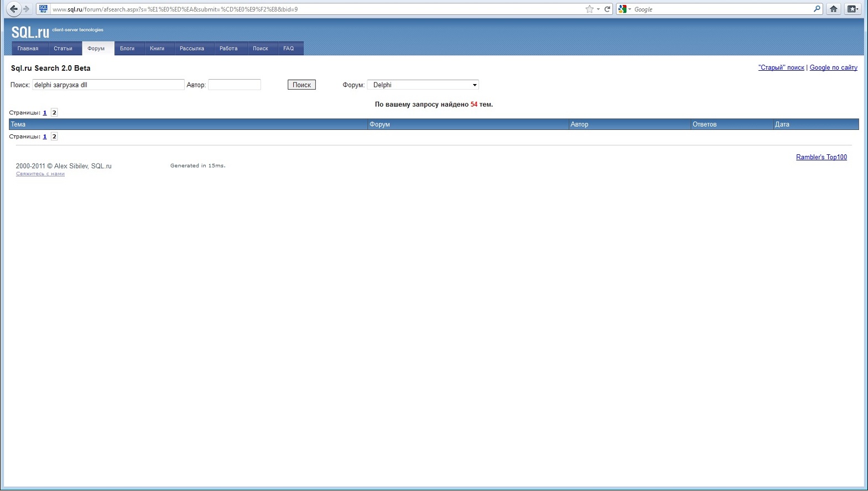Click the Google search engine icon
Image resolution: width=868 pixels, height=491 pixels.
[x=622, y=9]
